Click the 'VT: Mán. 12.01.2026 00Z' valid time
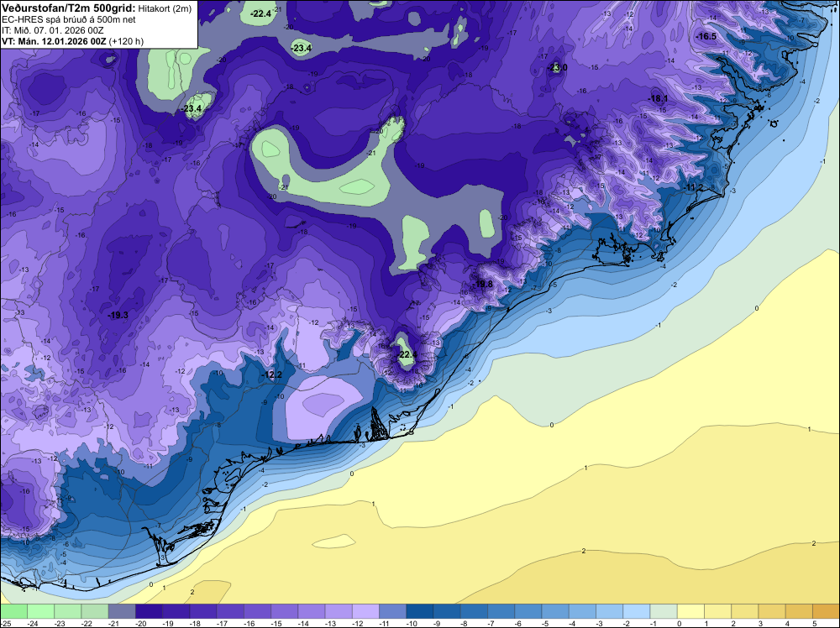 (x=54, y=41)
